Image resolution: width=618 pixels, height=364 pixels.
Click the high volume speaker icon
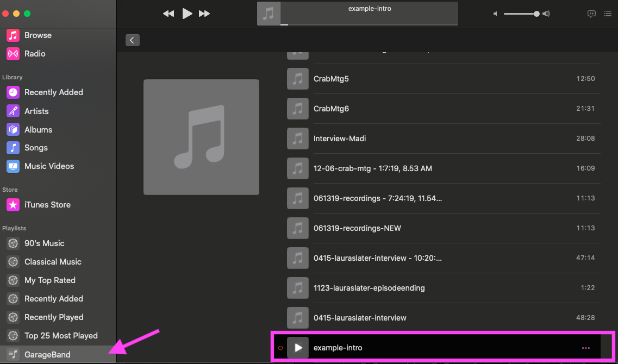click(546, 14)
